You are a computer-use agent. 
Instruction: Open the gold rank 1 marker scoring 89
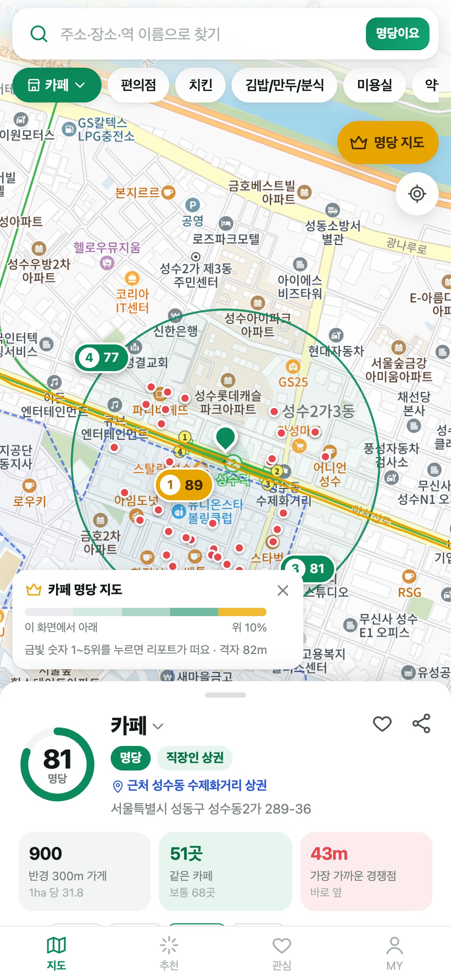[x=184, y=485]
